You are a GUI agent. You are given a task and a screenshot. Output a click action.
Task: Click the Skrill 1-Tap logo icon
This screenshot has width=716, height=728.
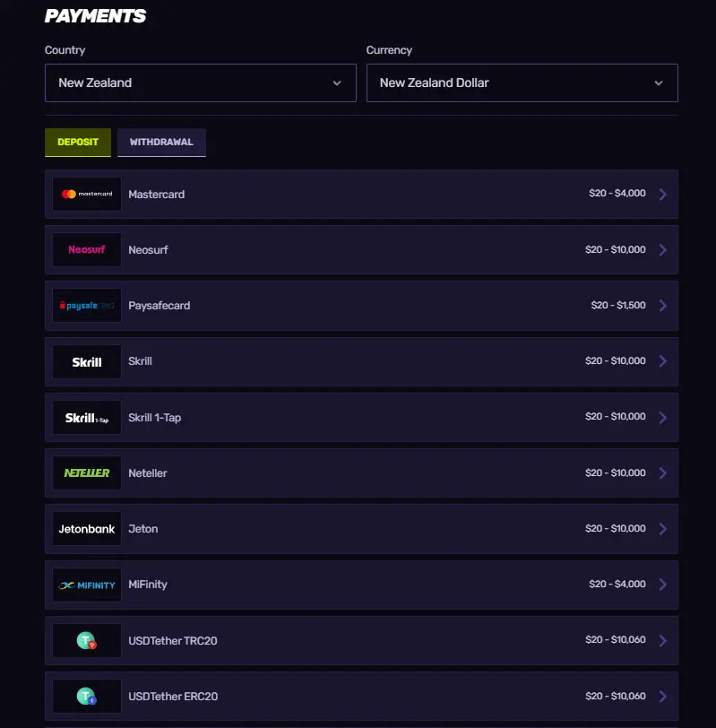tap(86, 417)
